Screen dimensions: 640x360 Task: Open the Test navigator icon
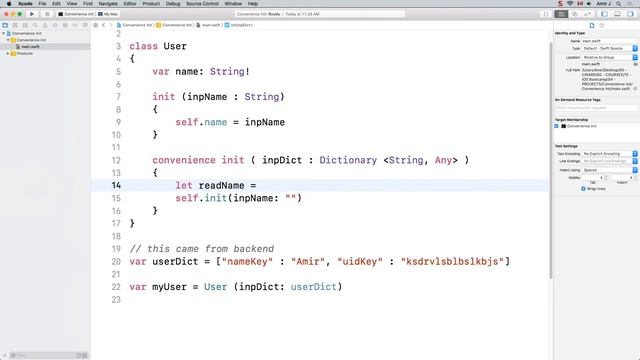(55, 25)
